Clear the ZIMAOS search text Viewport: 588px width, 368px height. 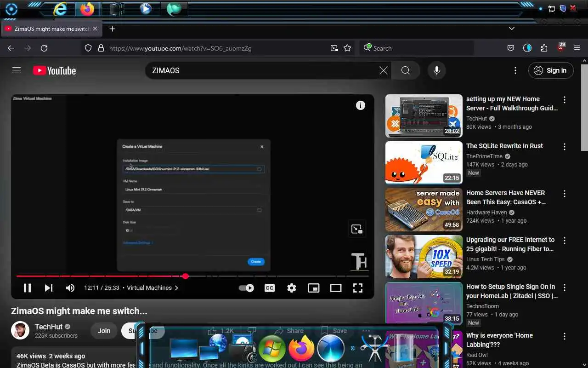point(384,70)
